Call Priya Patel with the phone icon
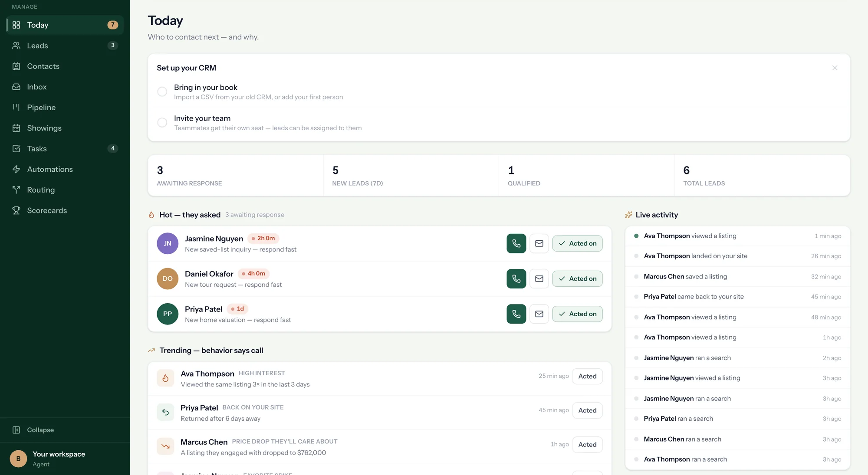 (516, 314)
